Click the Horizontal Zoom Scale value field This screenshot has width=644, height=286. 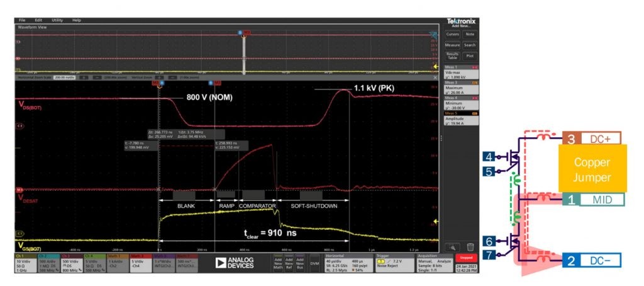pos(64,77)
